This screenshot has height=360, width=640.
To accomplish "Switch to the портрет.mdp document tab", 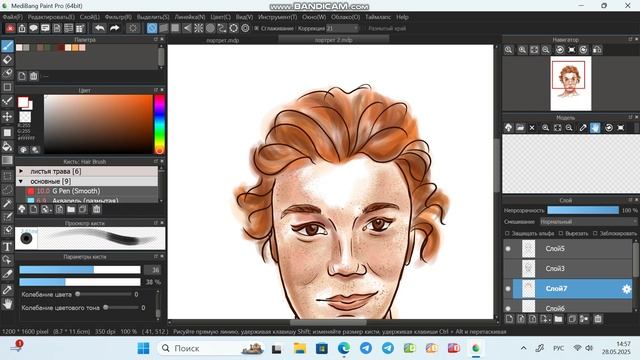I will point(222,40).
